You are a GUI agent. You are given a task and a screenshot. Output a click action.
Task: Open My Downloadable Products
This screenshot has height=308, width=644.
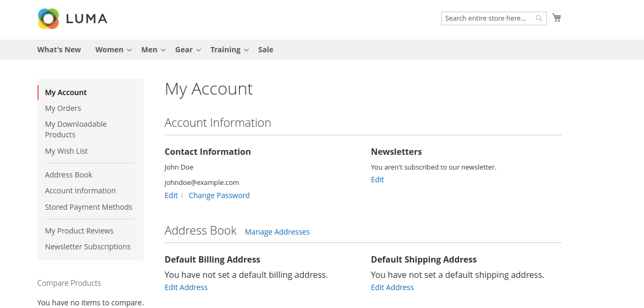coord(76,129)
